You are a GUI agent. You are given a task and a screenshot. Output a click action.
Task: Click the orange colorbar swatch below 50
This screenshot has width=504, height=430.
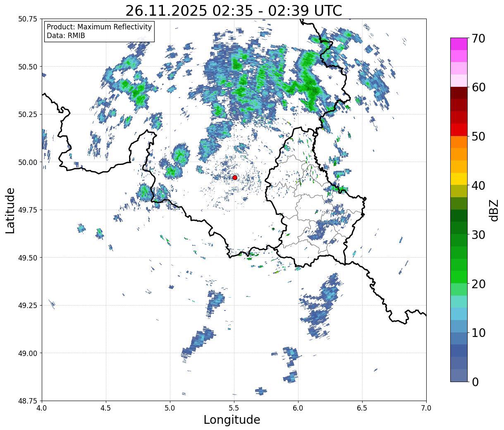459,142
